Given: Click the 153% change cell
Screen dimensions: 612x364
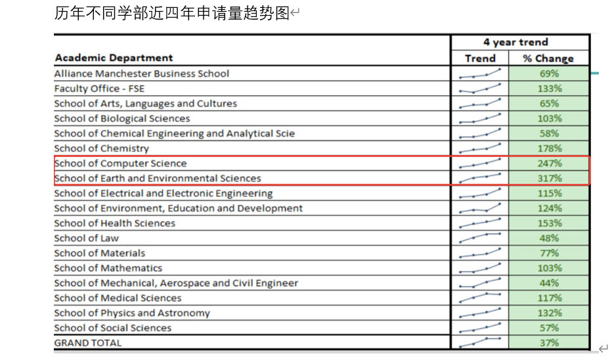Looking at the screenshot, I should point(549,223).
